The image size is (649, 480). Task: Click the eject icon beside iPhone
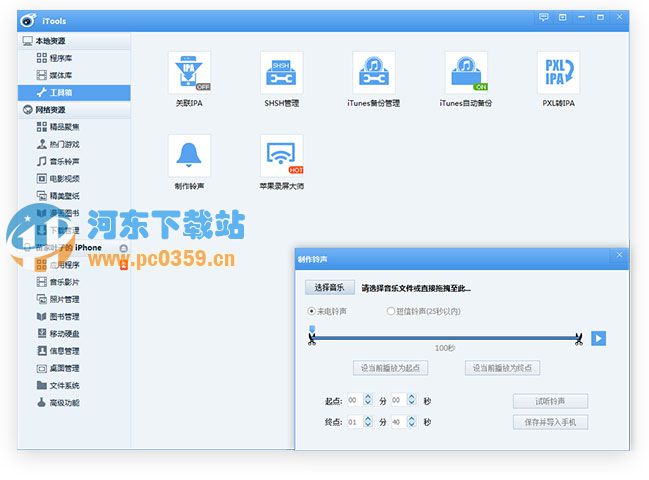click(x=123, y=248)
